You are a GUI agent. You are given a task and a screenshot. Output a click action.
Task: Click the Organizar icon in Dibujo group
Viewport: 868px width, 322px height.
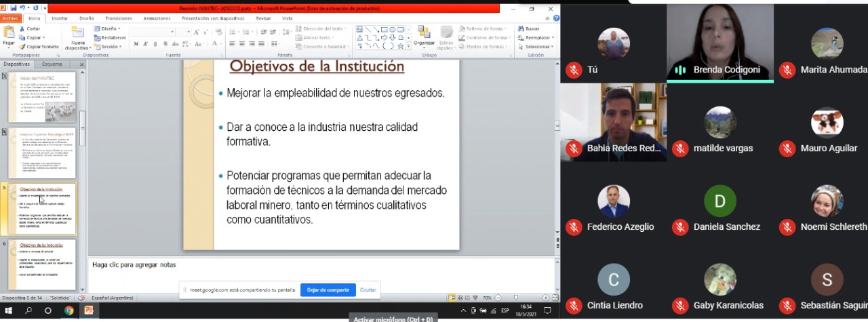pyautogui.click(x=424, y=34)
